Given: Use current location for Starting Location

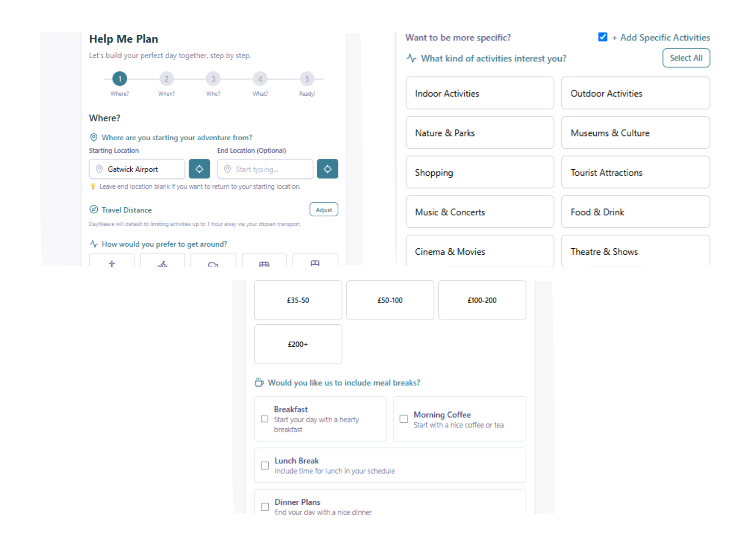Looking at the screenshot, I should (199, 169).
